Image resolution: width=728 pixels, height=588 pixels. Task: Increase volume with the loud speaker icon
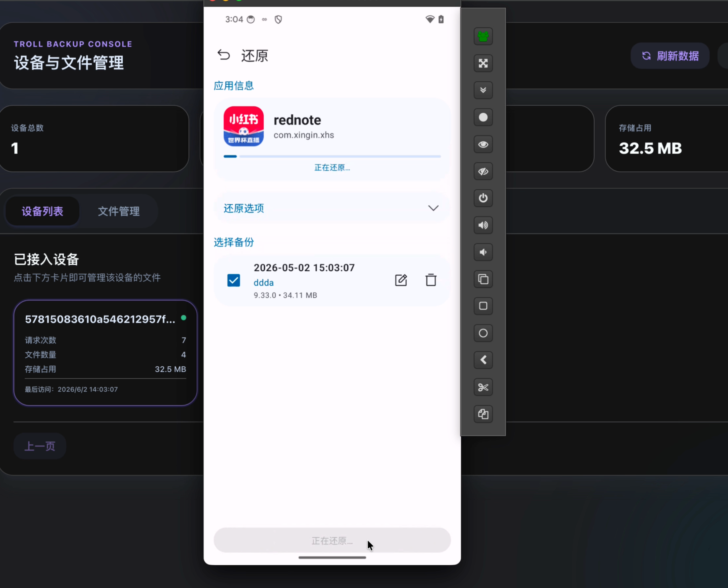483,225
